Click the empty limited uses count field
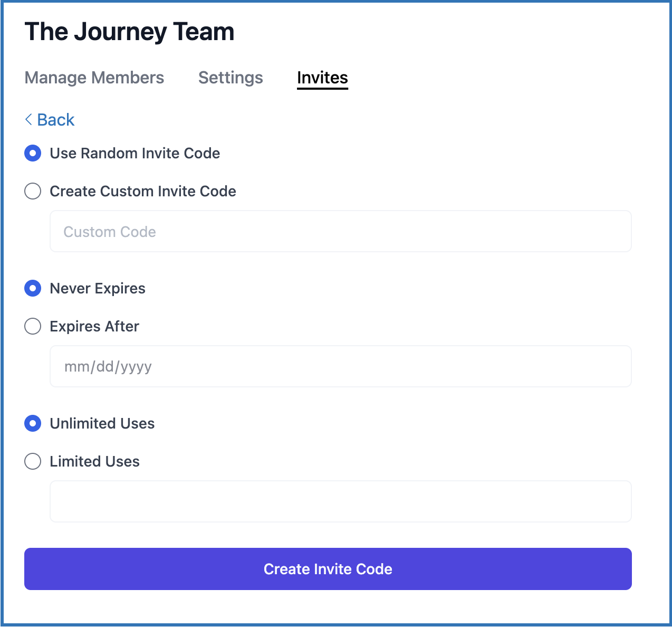Image resolution: width=672 pixels, height=627 pixels. [x=340, y=501]
